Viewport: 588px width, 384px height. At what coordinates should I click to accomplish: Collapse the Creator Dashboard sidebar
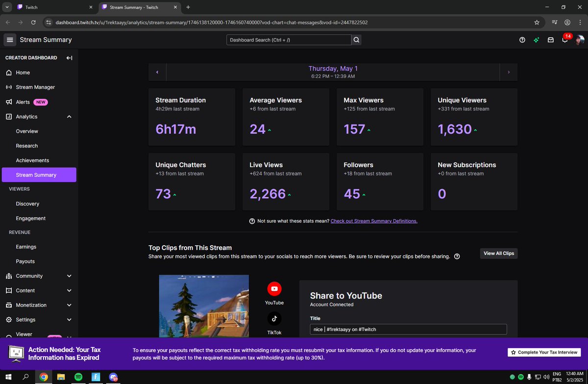click(x=69, y=58)
